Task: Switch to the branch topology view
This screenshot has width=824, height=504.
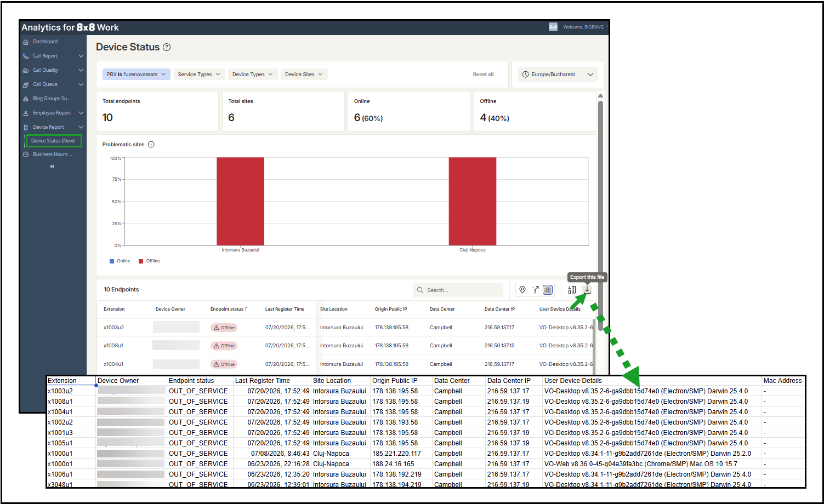Action: click(535, 290)
